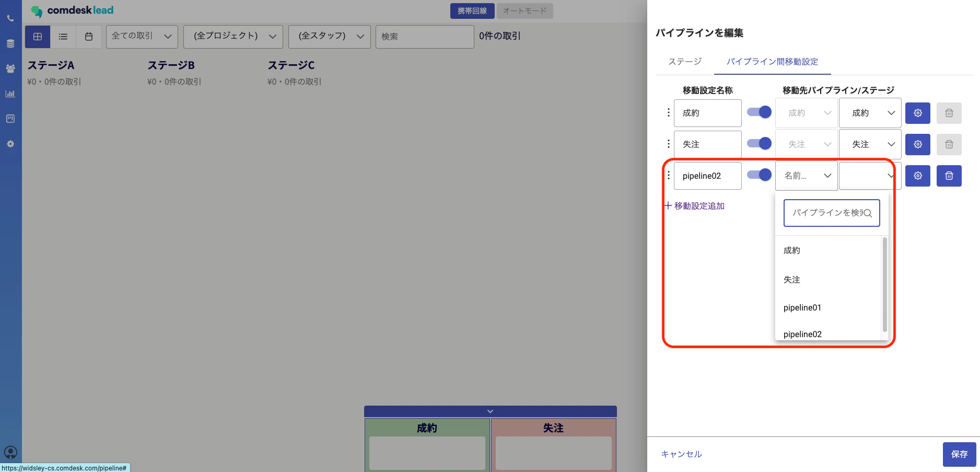Click the ステージB column header
The height and width of the screenshot is (472, 980).
[x=171, y=65]
